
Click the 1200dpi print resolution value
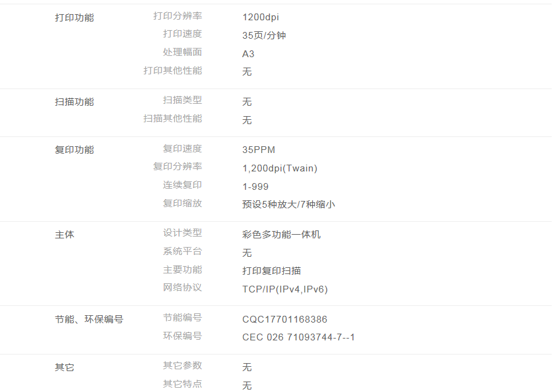260,17
